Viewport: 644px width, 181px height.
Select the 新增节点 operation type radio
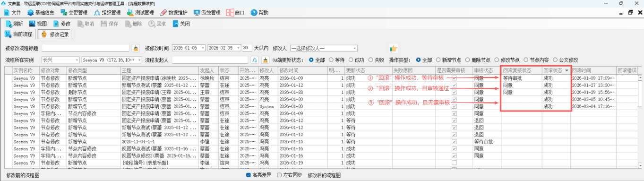[x=438, y=60]
